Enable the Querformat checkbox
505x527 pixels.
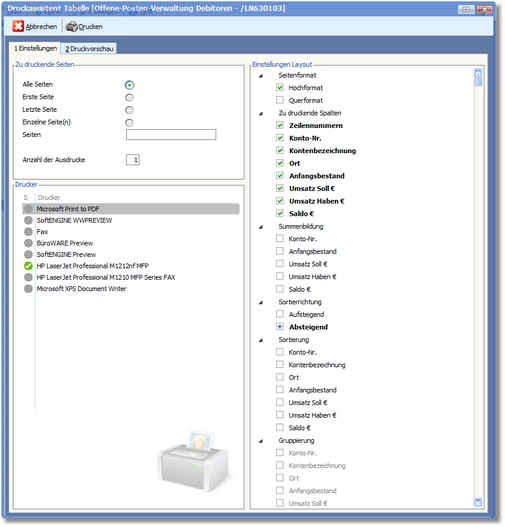coord(280,100)
